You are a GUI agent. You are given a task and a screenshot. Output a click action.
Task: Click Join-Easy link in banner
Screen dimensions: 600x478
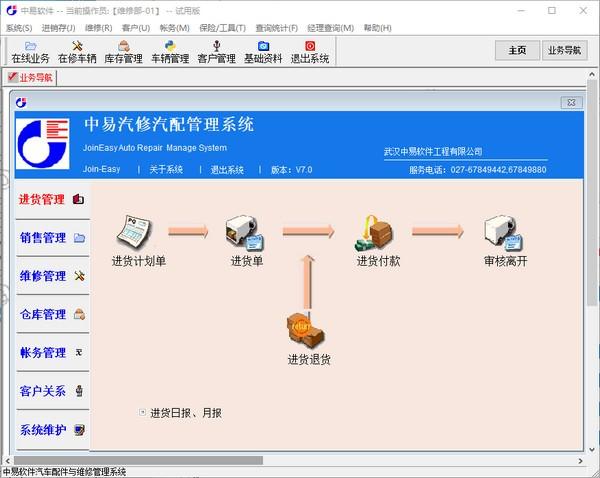[x=101, y=169]
